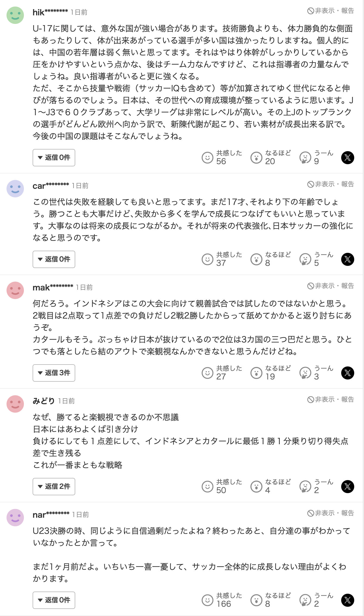Open mak********* user profile link

pyautogui.click(x=53, y=288)
